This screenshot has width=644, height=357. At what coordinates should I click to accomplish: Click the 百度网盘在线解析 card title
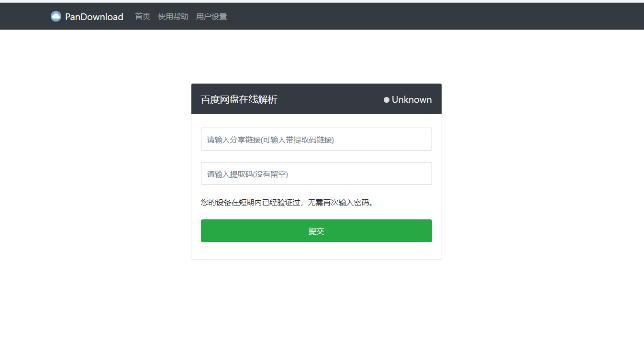[239, 100]
